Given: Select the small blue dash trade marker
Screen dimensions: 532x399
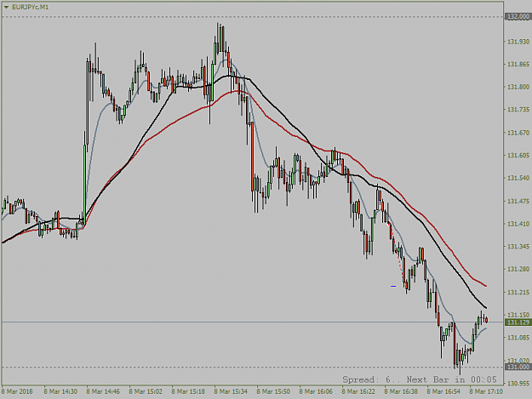Looking at the screenshot, I should [x=393, y=287].
